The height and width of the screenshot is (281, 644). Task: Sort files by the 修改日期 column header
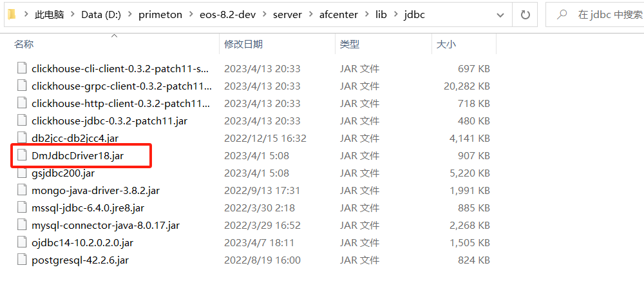click(x=243, y=44)
